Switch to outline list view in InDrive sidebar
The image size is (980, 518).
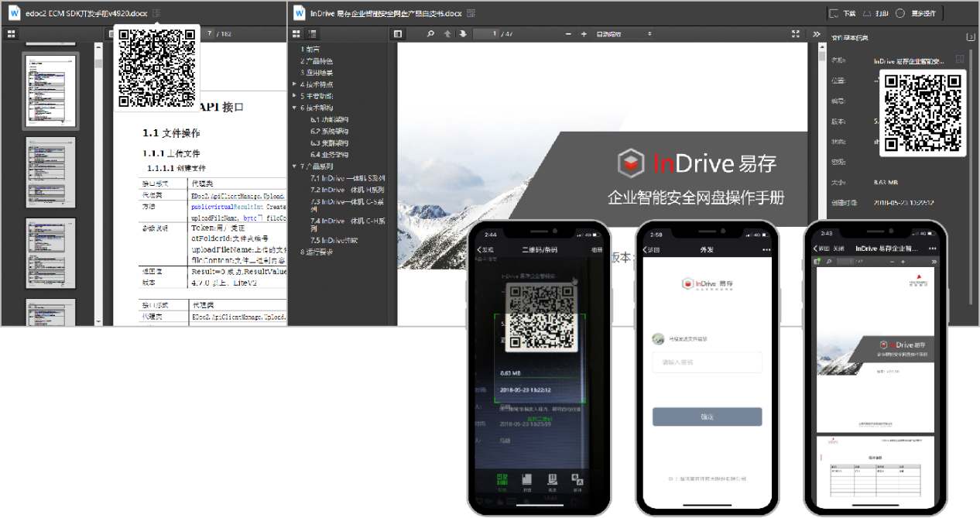(312, 34)
